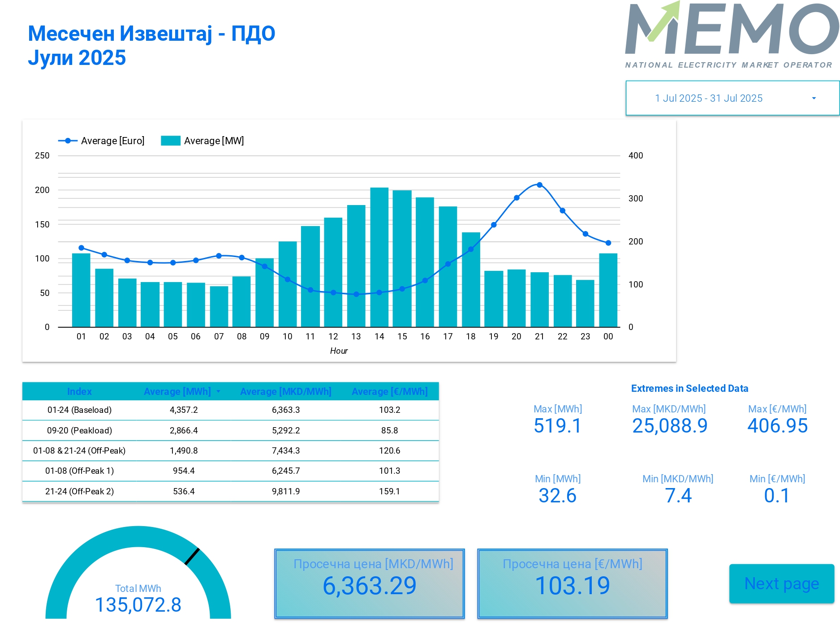Sort by Average [MKD/MWh] column header

(x=285, y=391)
